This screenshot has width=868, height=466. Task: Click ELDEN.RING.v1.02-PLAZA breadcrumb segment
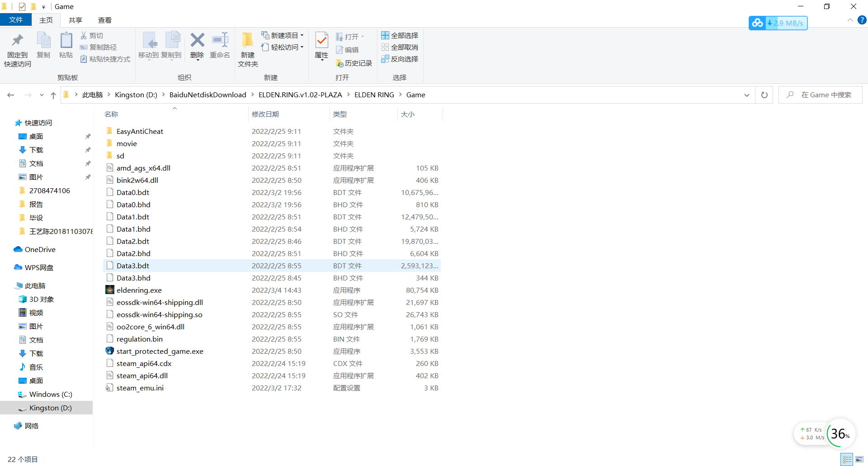[x=300, y=95]
